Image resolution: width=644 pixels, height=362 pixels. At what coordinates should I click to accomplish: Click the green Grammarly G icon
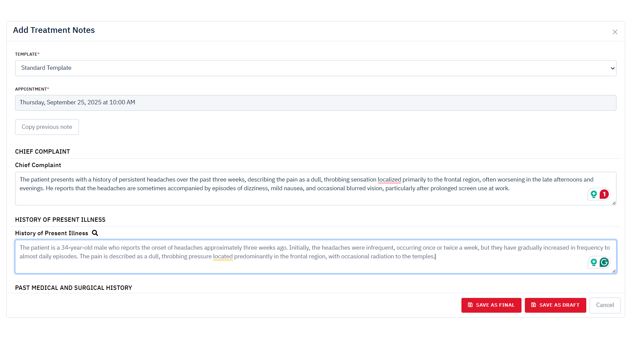[x=604, y=262]
